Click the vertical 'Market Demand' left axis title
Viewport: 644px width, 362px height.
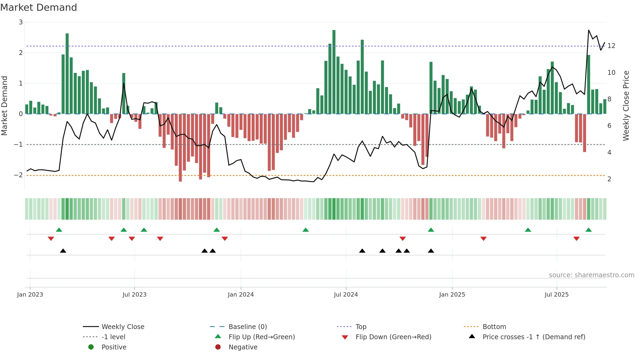tap(4, 106)
